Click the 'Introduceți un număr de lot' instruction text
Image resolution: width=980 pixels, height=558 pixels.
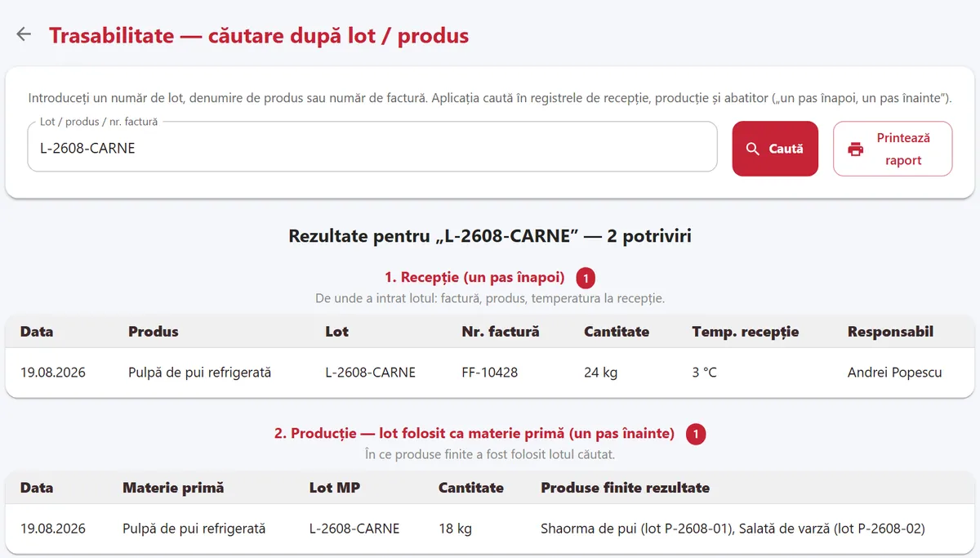point(490,98)
